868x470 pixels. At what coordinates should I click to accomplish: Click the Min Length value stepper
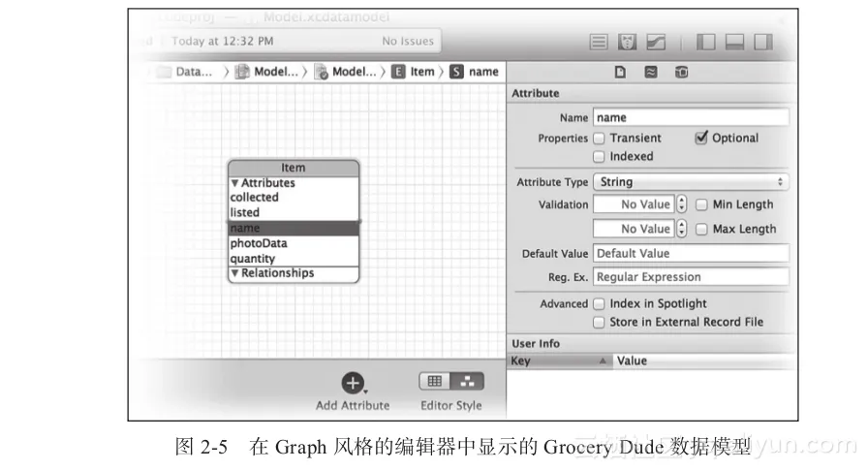click(682, 204)
